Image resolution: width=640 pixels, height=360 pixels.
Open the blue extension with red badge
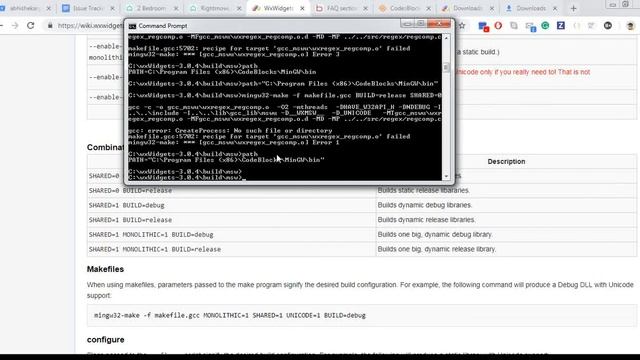click(x=483, y=26)
